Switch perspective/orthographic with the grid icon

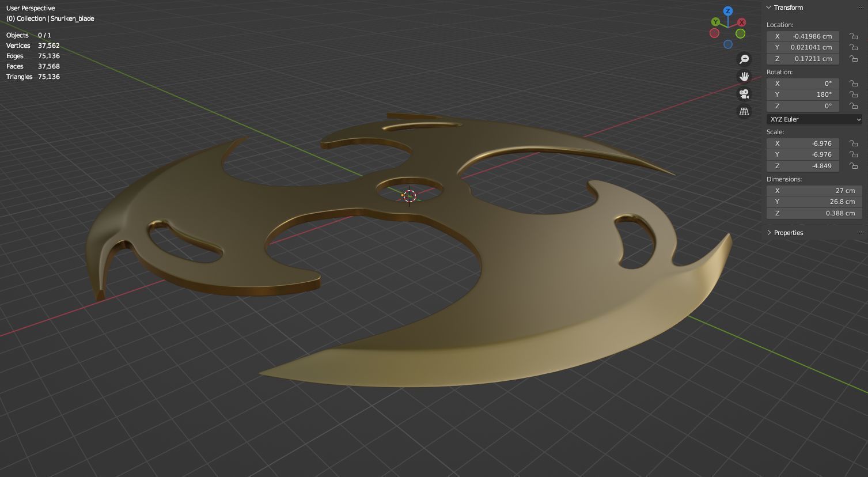coord(744,111)
